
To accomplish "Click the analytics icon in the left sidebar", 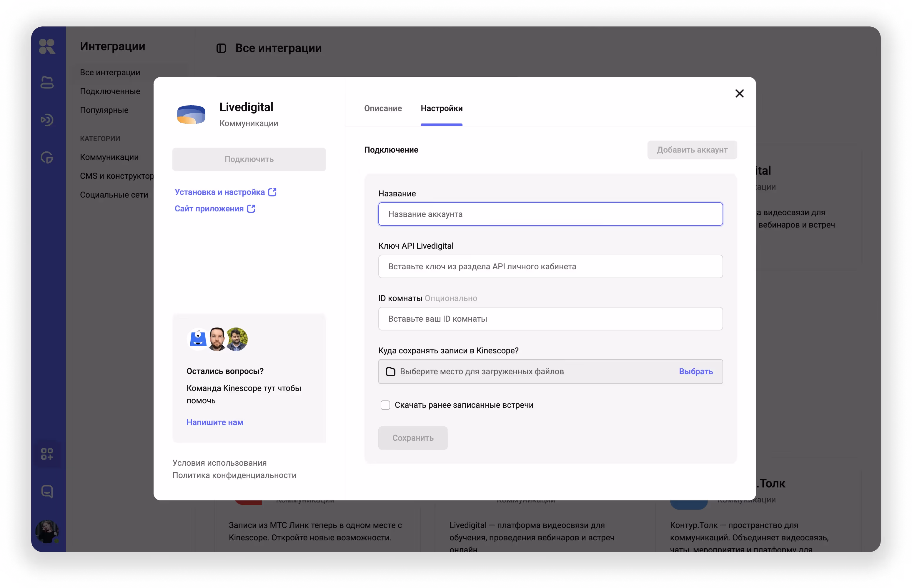I will tap(47, 157).
